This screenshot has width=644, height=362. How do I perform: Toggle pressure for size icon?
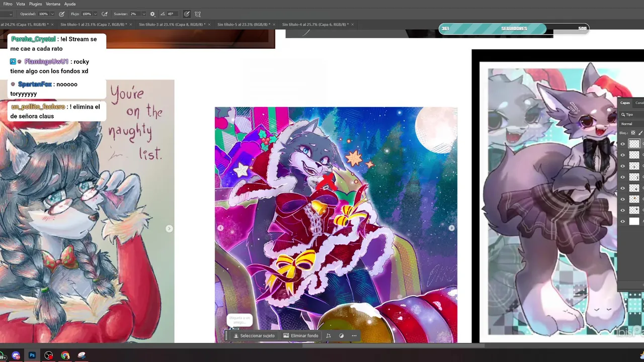click(187, 14)
